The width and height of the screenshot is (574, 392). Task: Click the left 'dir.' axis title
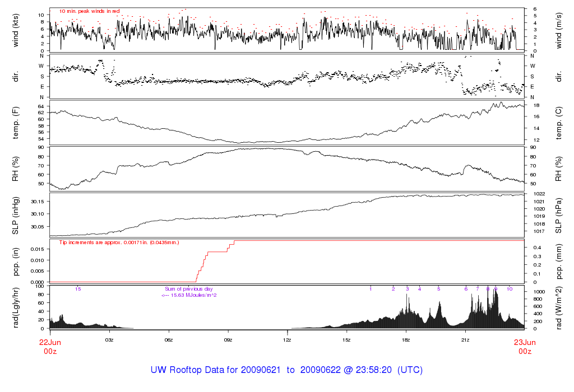[15, 77]
